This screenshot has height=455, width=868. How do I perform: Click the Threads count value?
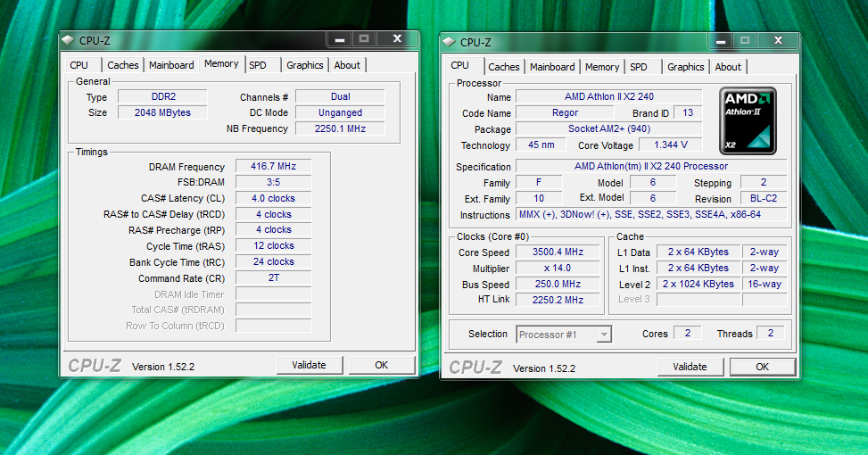pos(771,333)
